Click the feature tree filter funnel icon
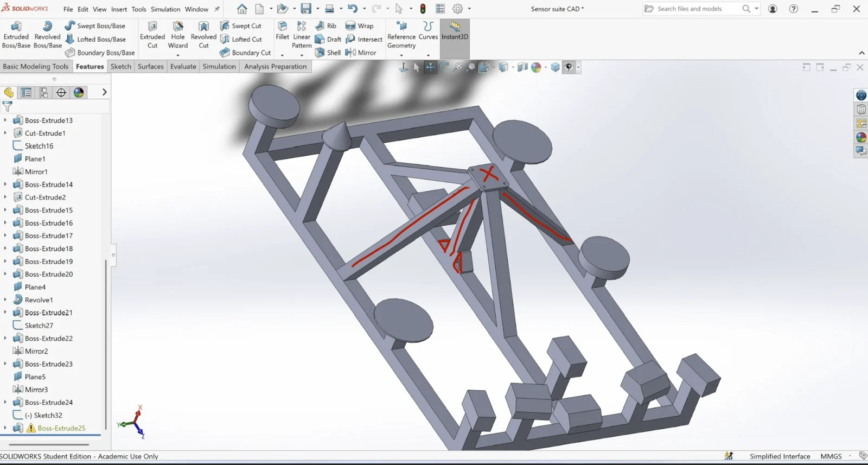This screenshot has width=868, height=465. click(7, 106)
